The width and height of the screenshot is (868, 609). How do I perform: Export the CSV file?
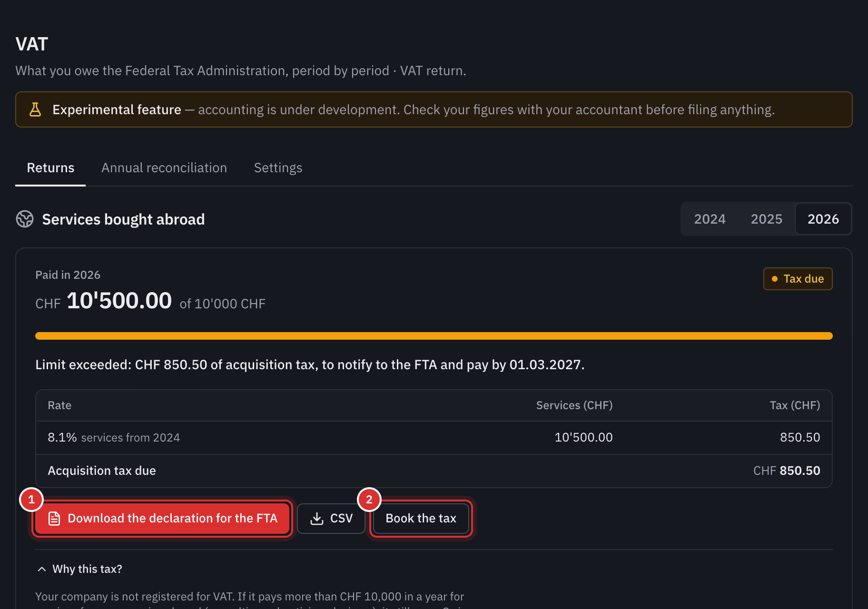(331, 519)
